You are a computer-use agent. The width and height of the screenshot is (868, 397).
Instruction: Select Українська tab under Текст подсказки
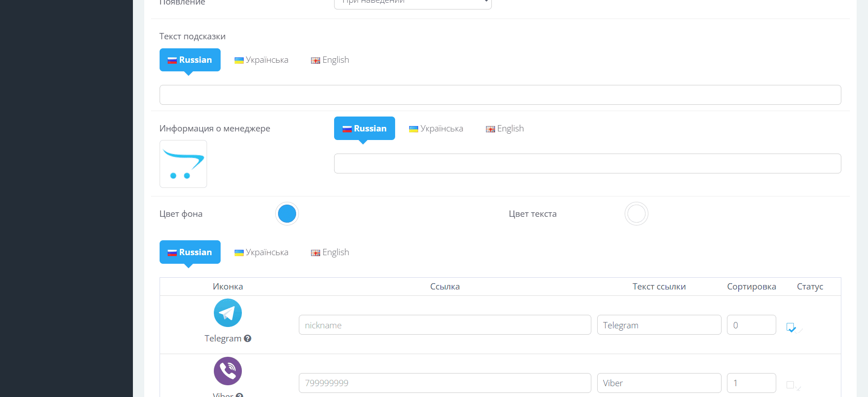[x=261, y=60]
